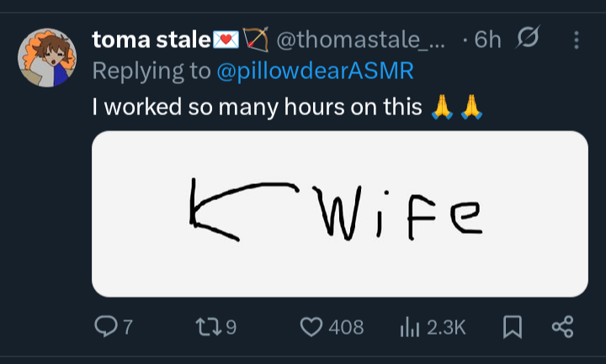Like the tweet with the heart icon
606x364 pixels.
(x=311, y=327)
